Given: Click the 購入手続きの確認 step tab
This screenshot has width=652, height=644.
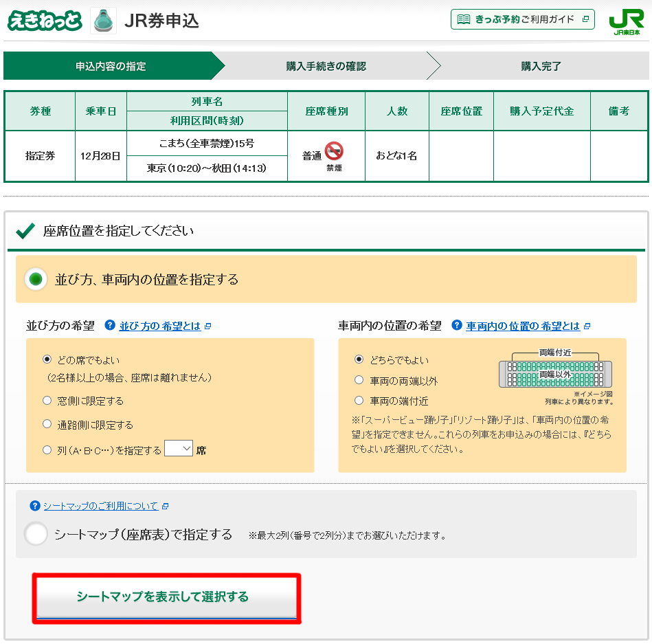Looking at the screenshot, I should [x=326, y=66].
